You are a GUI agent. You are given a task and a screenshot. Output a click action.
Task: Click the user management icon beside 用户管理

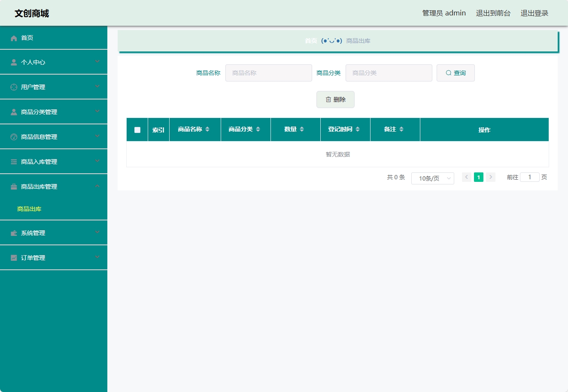pos(12,87)
